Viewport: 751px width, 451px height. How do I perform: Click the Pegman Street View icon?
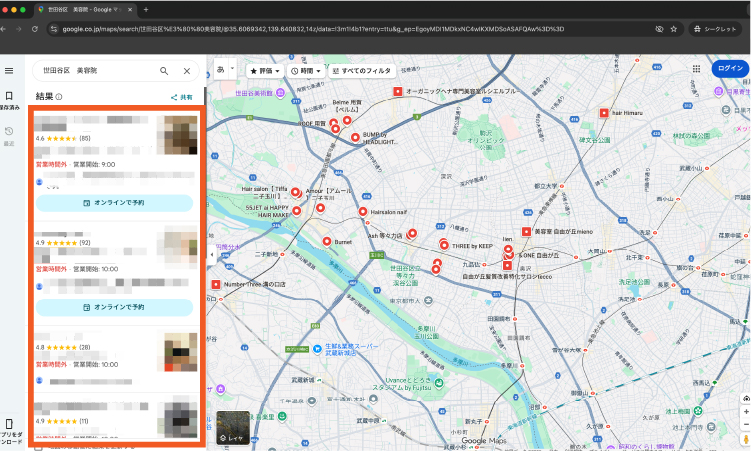(745, 438)
